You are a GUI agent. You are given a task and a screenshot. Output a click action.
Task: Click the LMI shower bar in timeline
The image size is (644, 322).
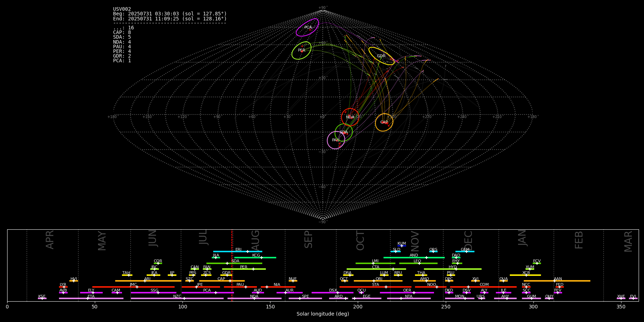coord(375,263)
